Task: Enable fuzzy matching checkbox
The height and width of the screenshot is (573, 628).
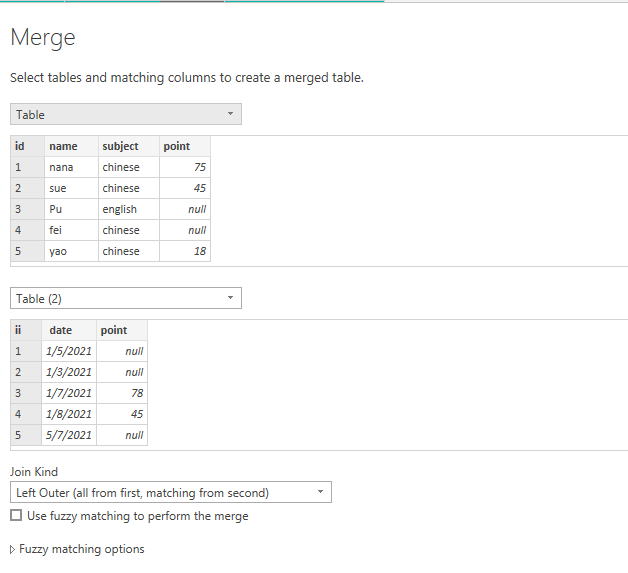Action: pyautogui.click(x=16, y=515)
